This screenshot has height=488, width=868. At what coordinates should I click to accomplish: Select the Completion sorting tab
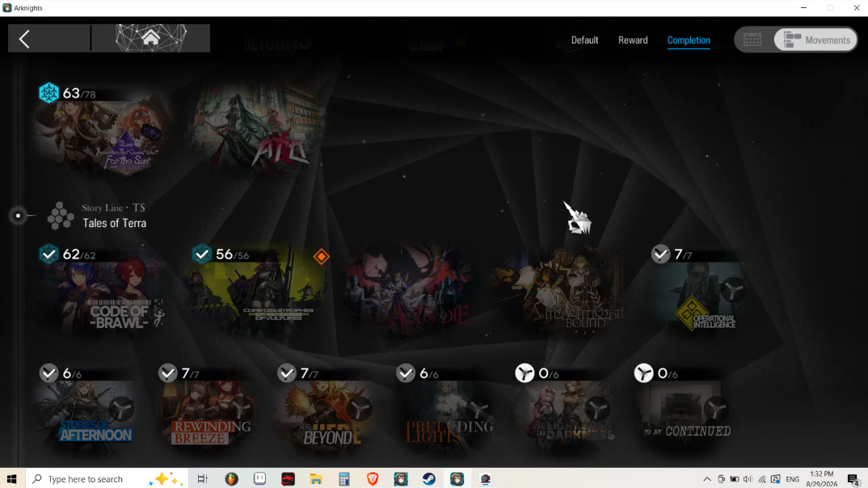[688, 40]
